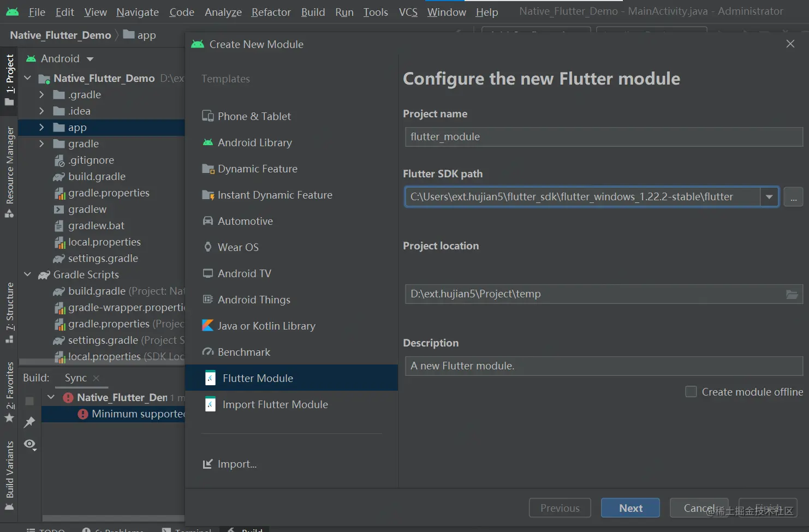Select the Automotive template
809x532 pixels.
tap(237, 221)
